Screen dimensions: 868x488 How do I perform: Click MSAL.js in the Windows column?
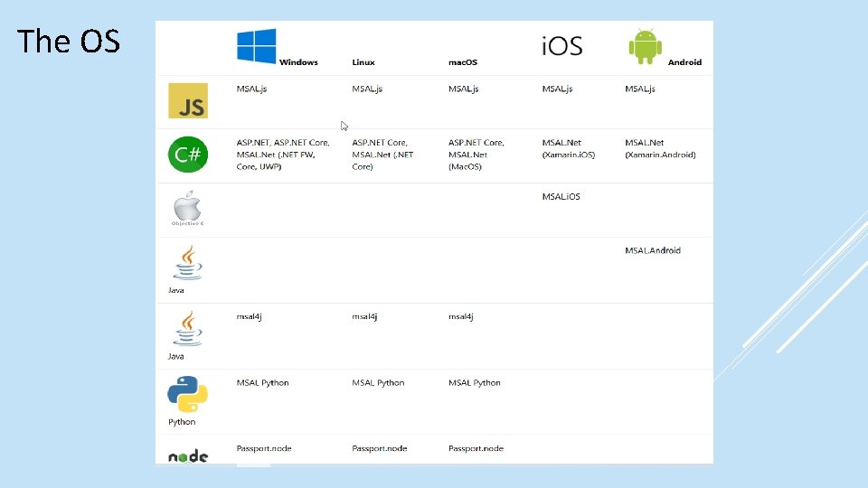coord(252,89)
